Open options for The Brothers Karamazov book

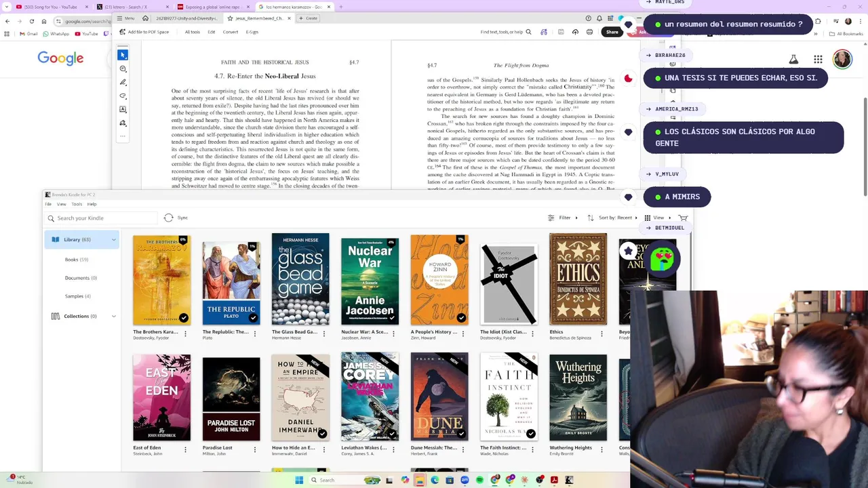point(185,333)
